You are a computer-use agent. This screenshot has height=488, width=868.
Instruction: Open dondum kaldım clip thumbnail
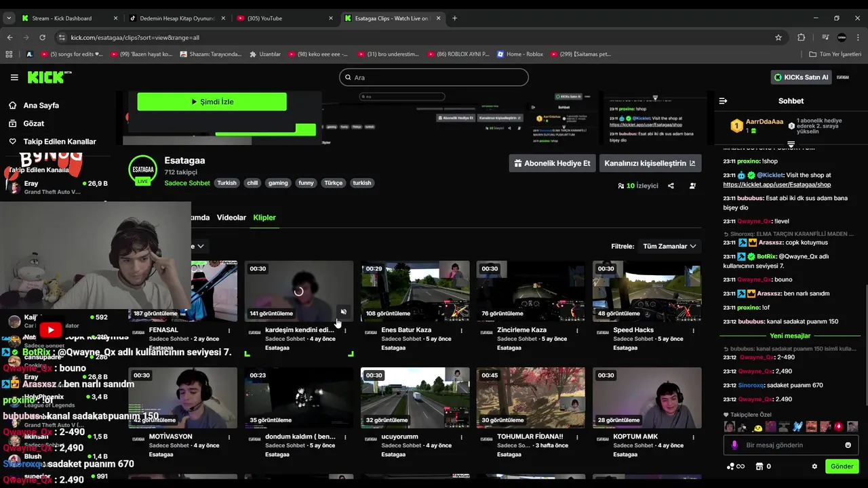click(x=299, y=398)
